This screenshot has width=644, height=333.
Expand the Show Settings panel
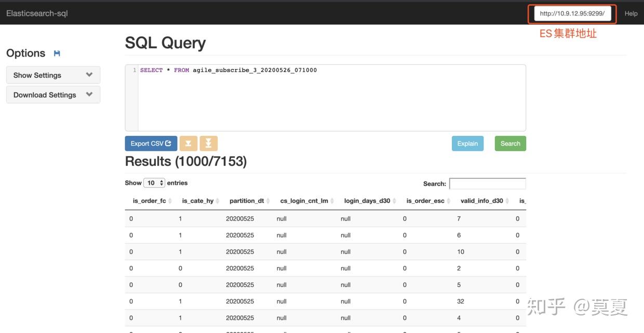coord(53,75)
